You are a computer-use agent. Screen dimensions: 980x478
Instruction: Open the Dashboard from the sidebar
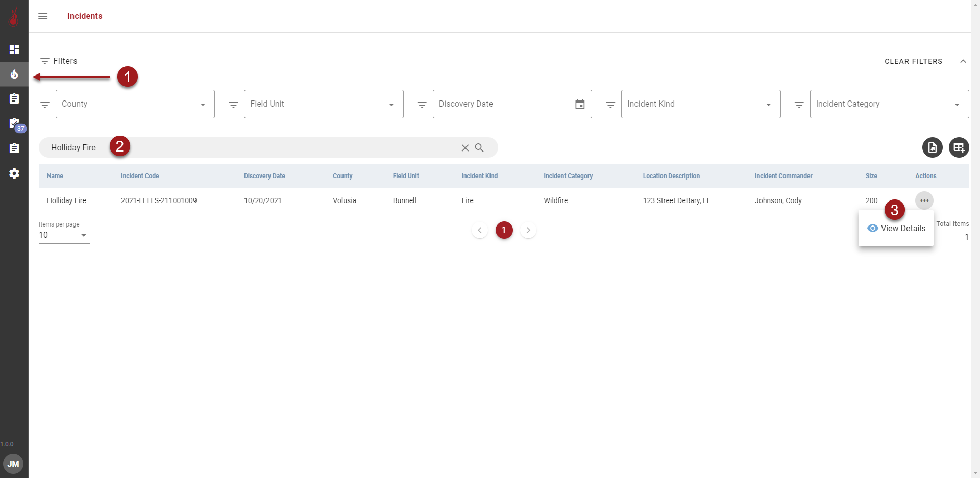[x=14, y=49]
